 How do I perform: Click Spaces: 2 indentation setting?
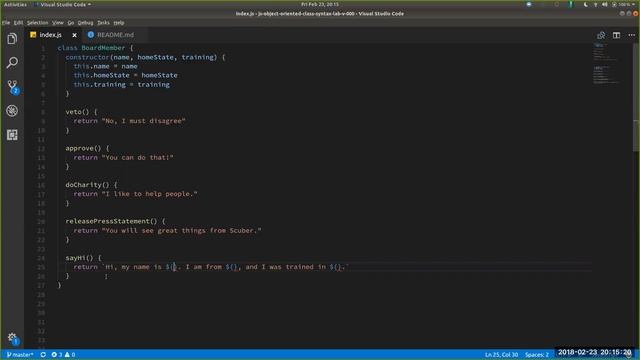(537, 355)
